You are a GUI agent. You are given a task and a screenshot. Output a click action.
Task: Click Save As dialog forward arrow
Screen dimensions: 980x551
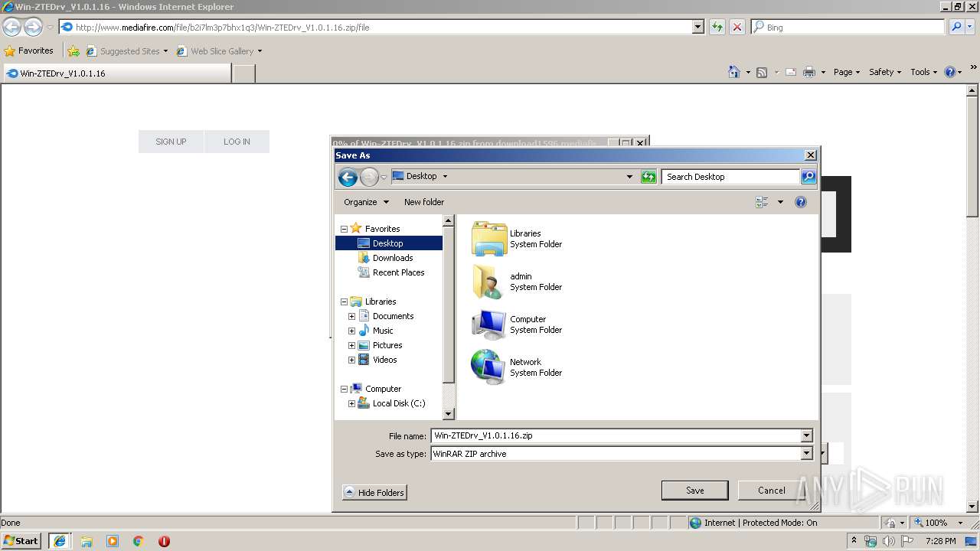[x=369, y=177]
